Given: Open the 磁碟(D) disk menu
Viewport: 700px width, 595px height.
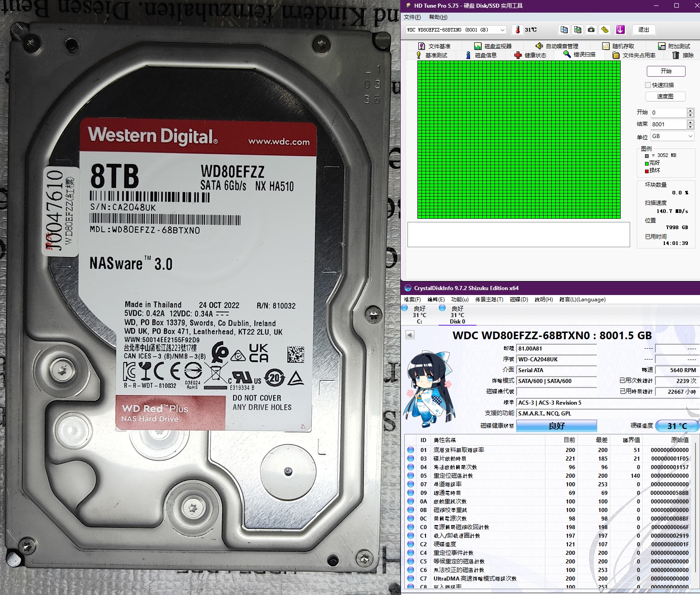Looking at the screenshot, I should click(x=519, y=300).
